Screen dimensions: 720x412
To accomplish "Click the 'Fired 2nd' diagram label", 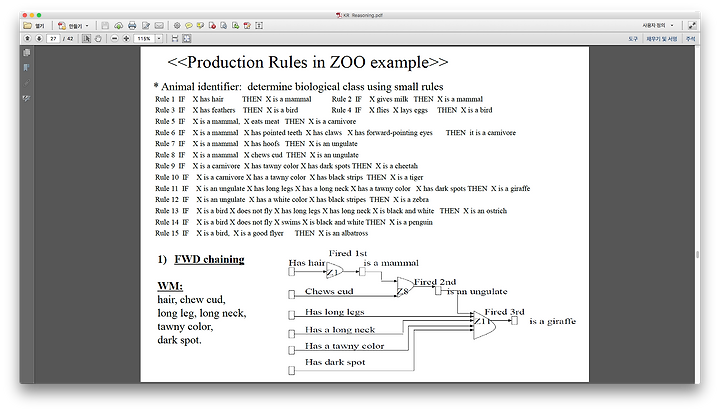I will click(x=435, y=282).
